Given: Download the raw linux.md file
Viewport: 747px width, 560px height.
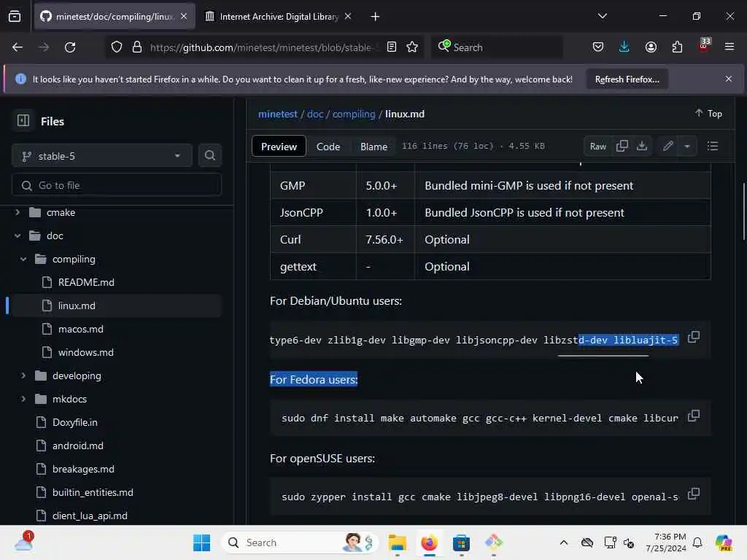Looking at the screenshot, I should (642, 146).
